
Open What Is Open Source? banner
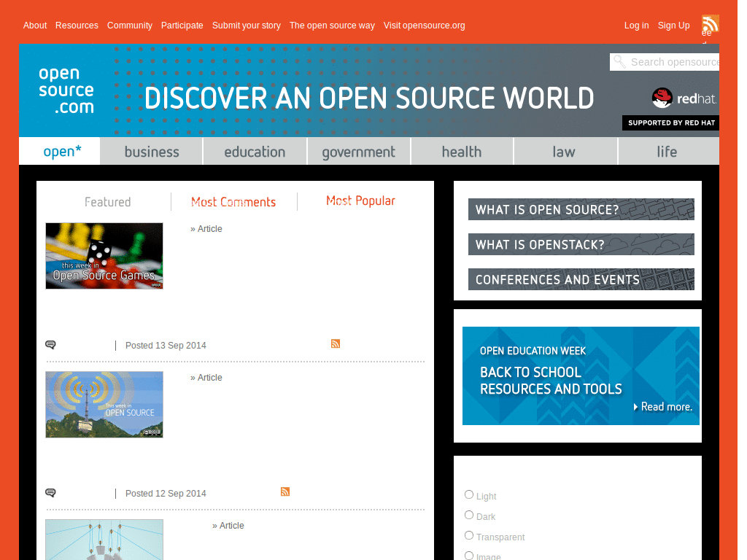point(581,209)
